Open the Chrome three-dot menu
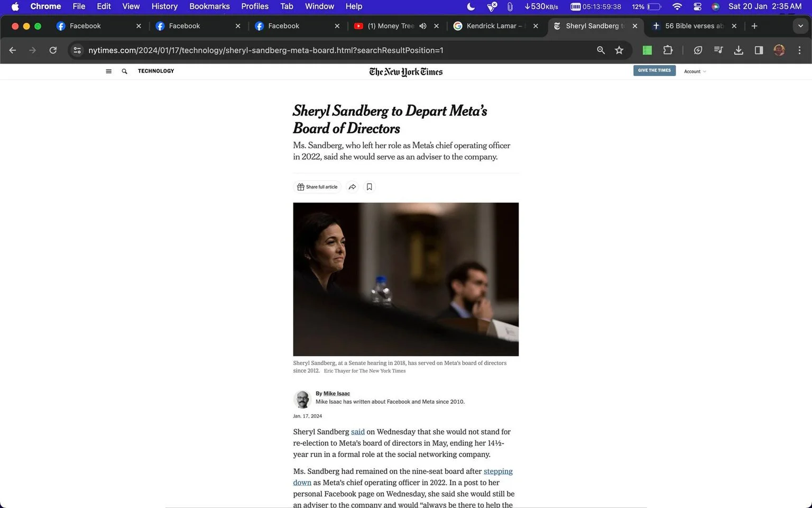812x508 pixels. [799, 50]
